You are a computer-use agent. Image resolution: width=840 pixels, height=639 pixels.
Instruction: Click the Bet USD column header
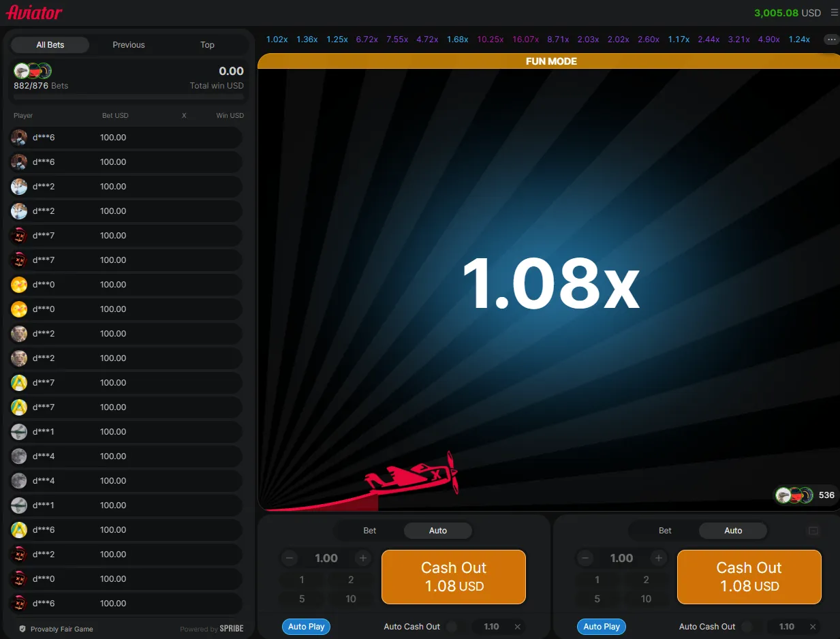click(115, 116)
